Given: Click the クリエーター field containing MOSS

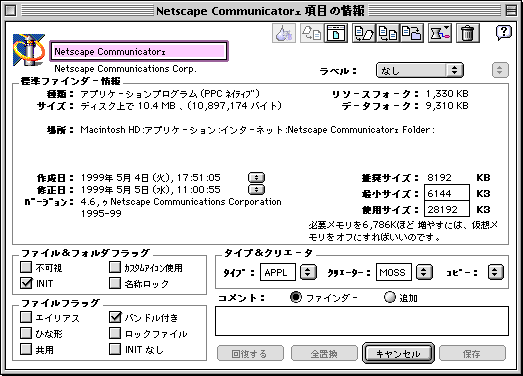Looking at the screenshot, I should pos(394,272).
